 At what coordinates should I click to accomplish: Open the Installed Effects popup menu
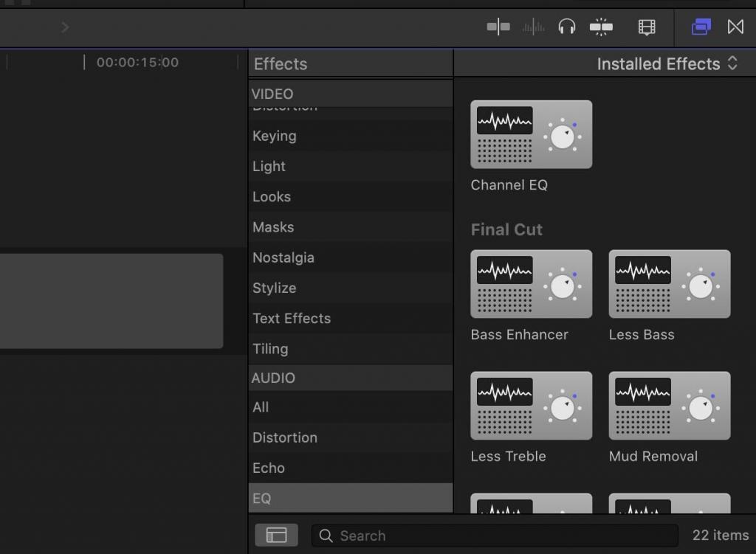click(667, 64)
